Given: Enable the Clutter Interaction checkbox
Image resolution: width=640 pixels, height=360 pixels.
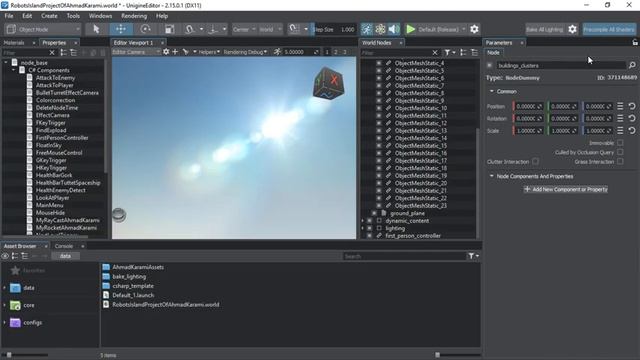Looking at the screenshot, I should click(535, 162).
